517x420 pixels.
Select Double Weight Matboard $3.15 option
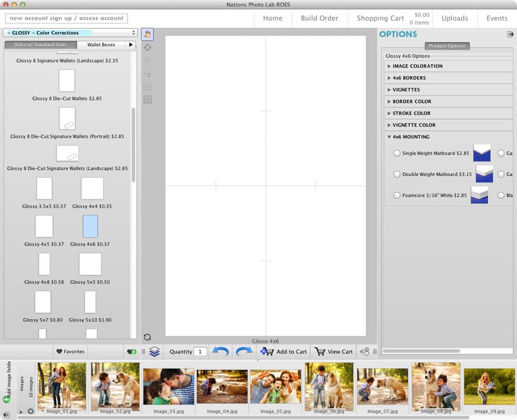(397, 174)
